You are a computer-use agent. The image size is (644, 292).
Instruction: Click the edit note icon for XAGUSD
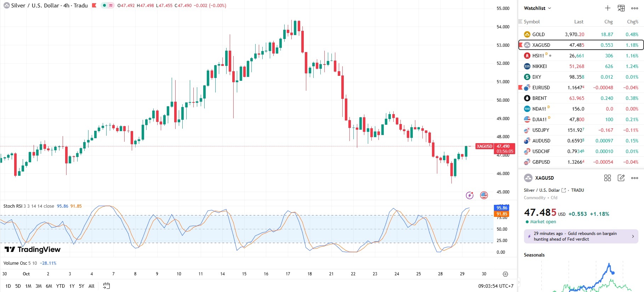621,178
